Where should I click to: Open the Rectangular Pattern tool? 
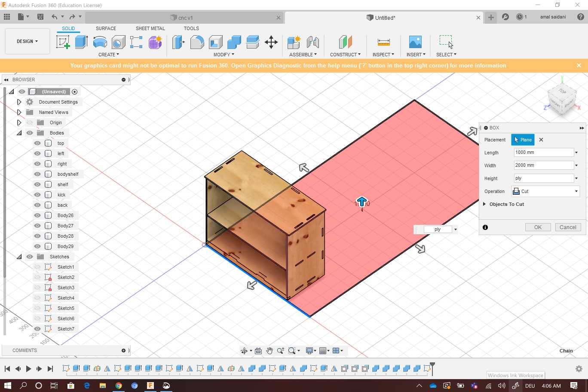click(136, 42)
